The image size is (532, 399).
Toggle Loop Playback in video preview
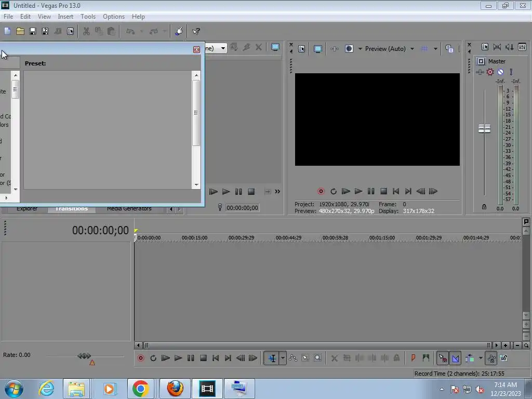tap(333, 191)
